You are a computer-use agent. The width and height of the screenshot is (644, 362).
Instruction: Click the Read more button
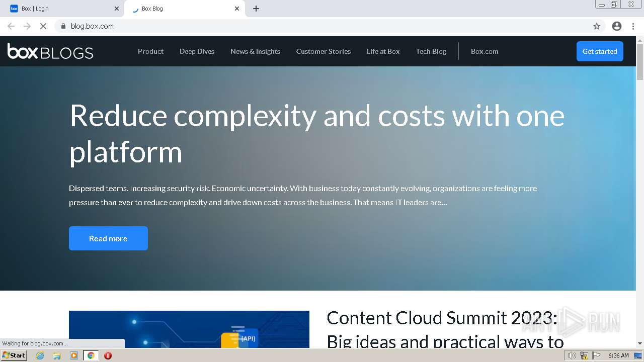point(108,238)
